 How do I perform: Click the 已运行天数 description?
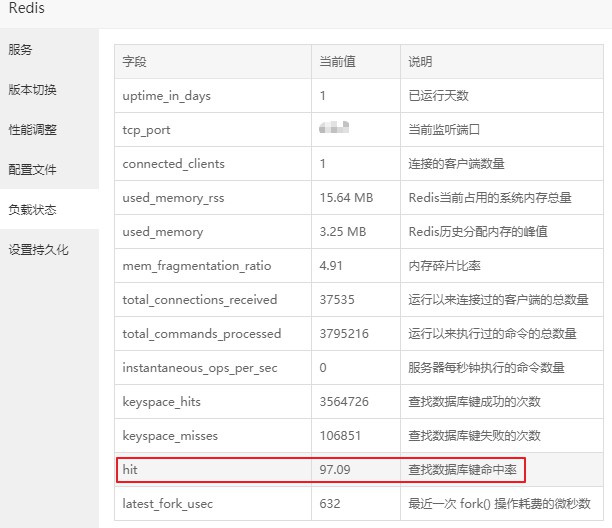pyautogui.click(x=438, y=96)
